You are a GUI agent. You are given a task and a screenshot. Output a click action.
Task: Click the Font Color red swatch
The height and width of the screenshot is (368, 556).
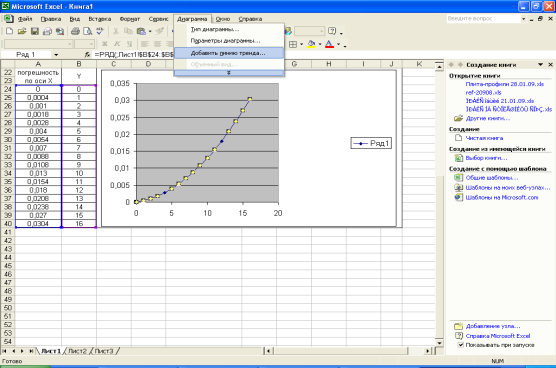(329, 44)
